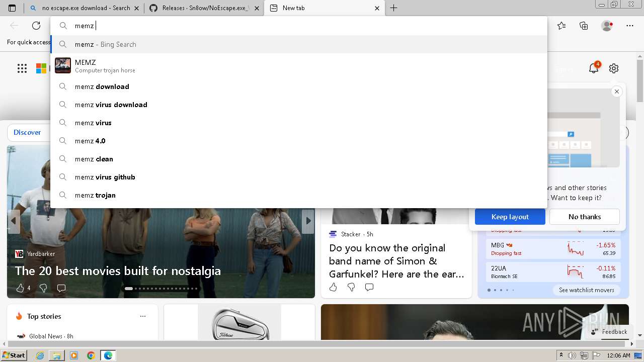Viewport: 644px width, 362px height.
Task: Open page settings gear icon
Action: (614, 68)
